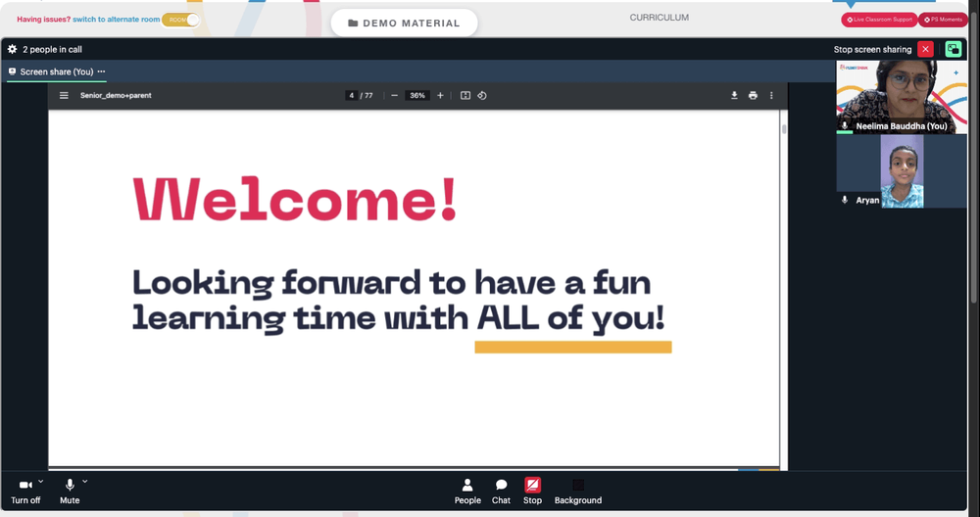Screen dimensions: 980x517
Task: Click the PDF vertical scrollbar thumb
Action: click(784, 129)
